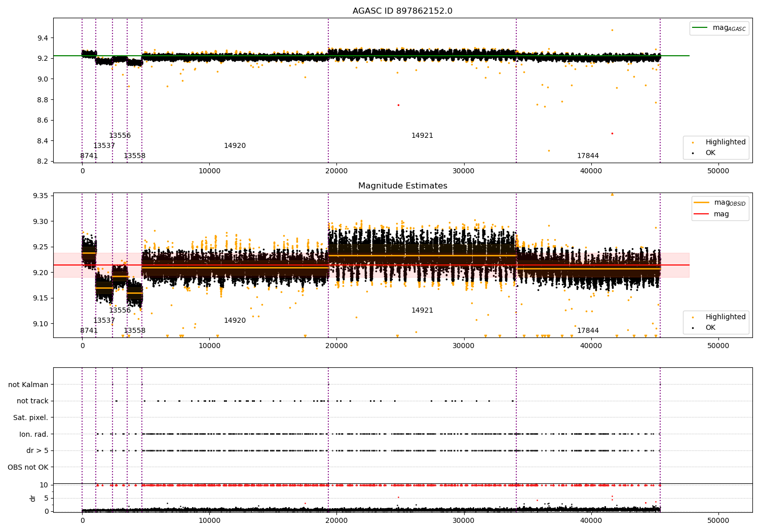760x532 pixels.
Task: Click the "Ion. rad." row label
Action: click(34, 434)
